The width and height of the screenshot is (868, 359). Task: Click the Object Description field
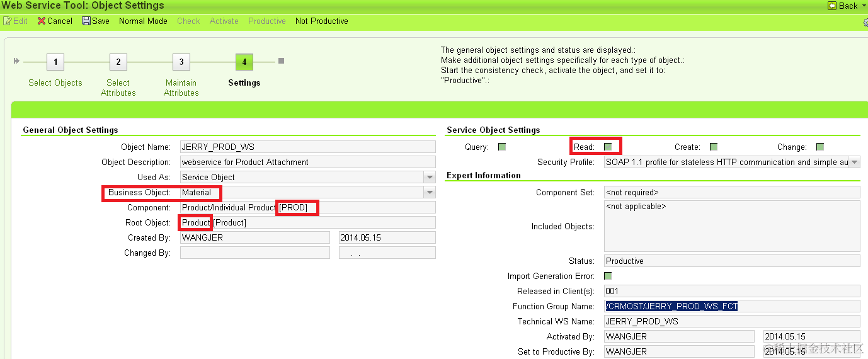pyautogui.click(x=308, y=162)
